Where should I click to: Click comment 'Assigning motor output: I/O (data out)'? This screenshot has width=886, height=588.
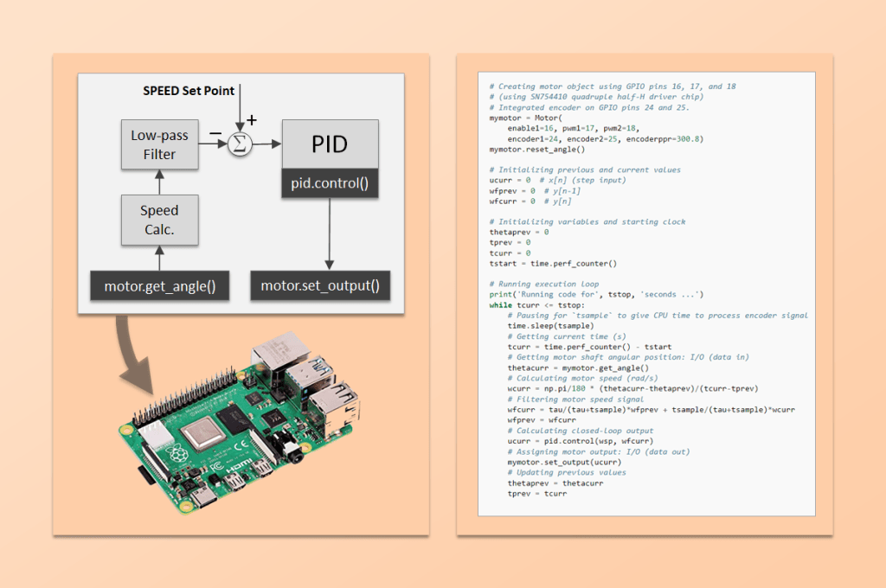[x=599, y=451]
